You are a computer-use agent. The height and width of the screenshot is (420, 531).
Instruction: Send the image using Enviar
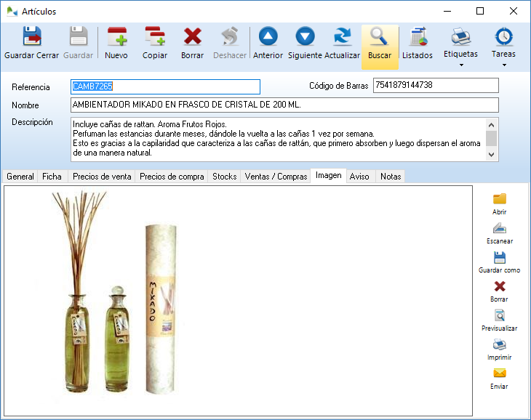click(499, 378)
